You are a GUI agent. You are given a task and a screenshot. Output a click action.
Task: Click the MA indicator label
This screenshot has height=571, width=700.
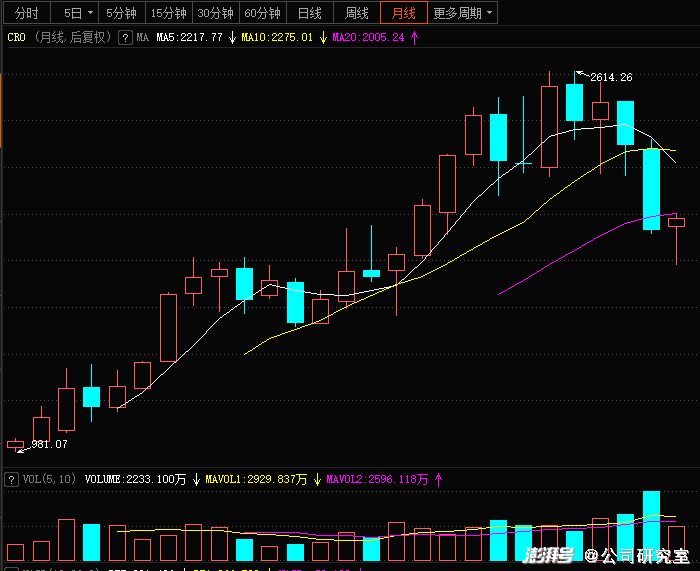pyautogui.click(x=142, y=38)
